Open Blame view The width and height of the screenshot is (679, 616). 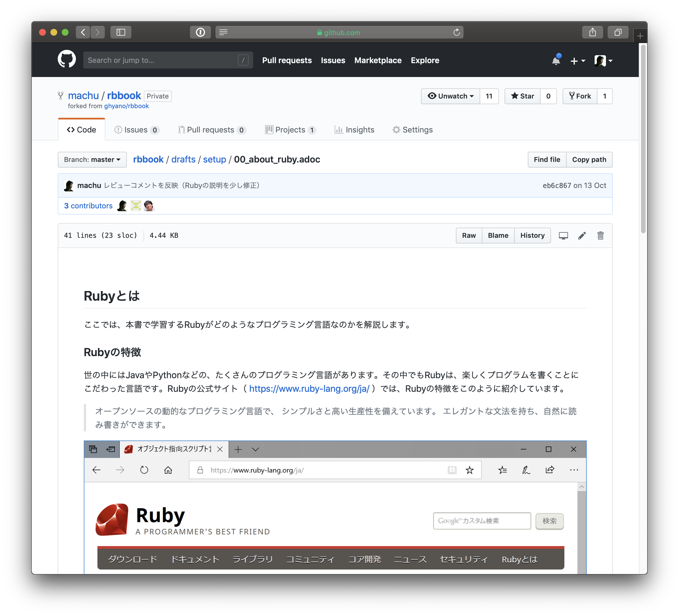[x=498, y=236]
